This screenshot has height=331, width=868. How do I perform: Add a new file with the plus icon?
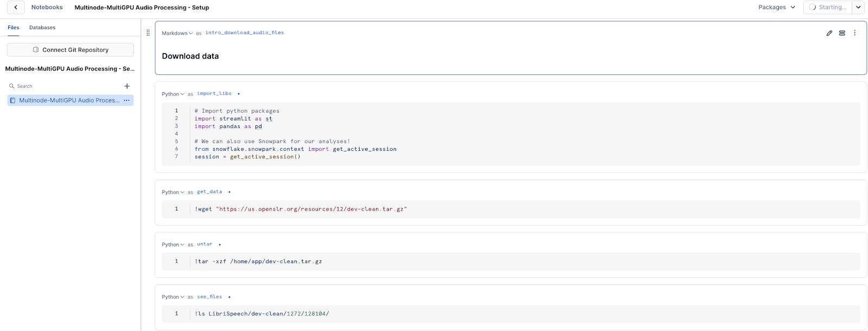[x=127, y=86]
